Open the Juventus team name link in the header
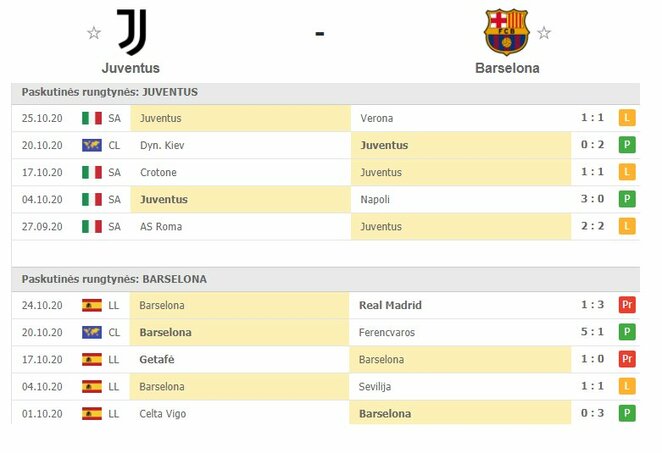The height and width of the screenshot is (453, 662). (x=131, y=68)
